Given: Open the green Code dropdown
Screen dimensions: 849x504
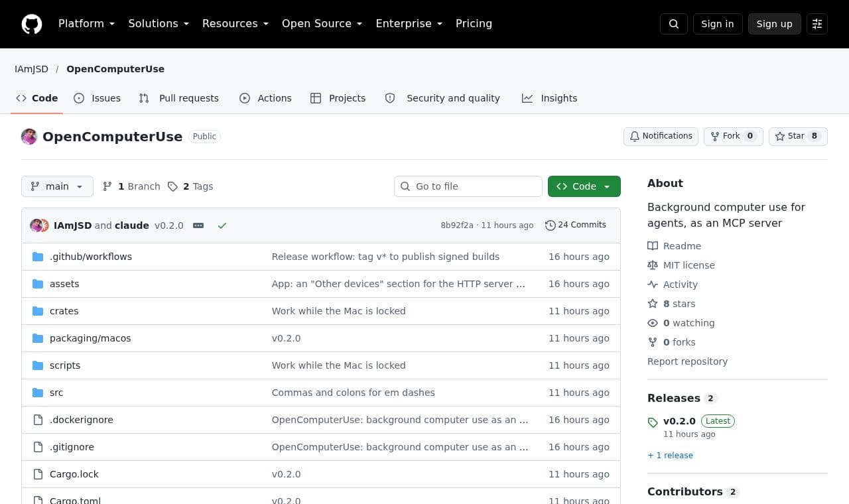Looking at the screenshot, I should click(584, 186).
